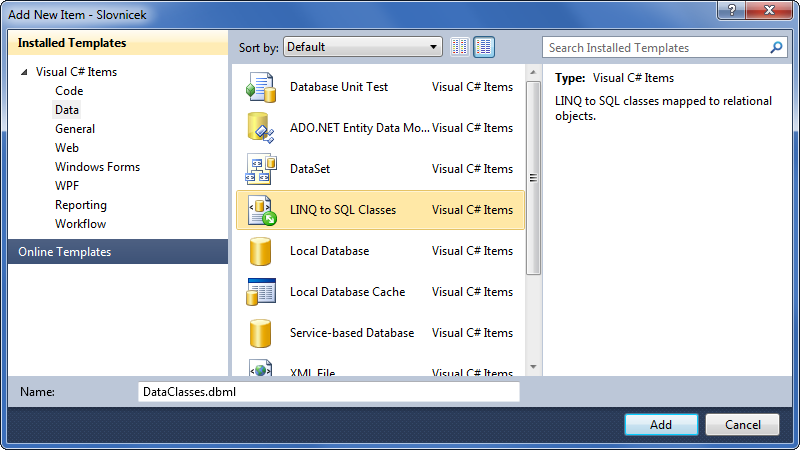Switch to small icons view
Screen dimensions: 800x450
click(x=460, y=47)
